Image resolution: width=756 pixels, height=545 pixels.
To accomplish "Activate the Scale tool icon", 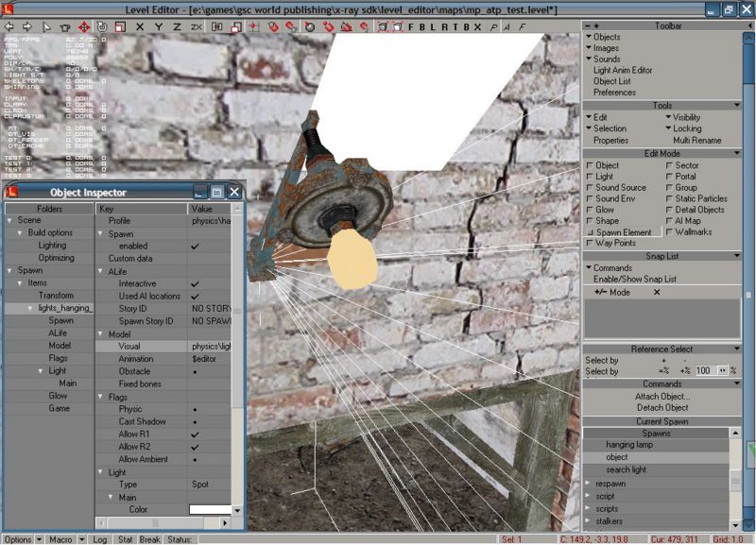I will 121,27.
